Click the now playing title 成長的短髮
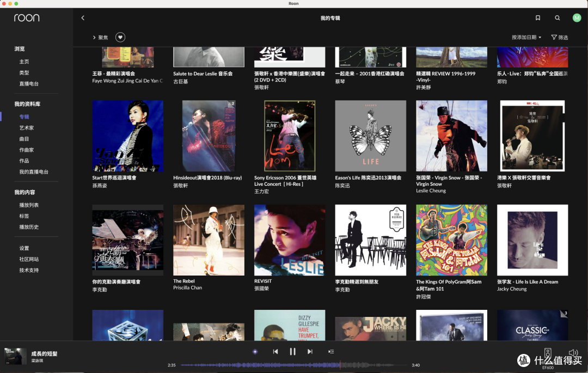Viewport: 588px width, 373px height. (x=44, y=353)
